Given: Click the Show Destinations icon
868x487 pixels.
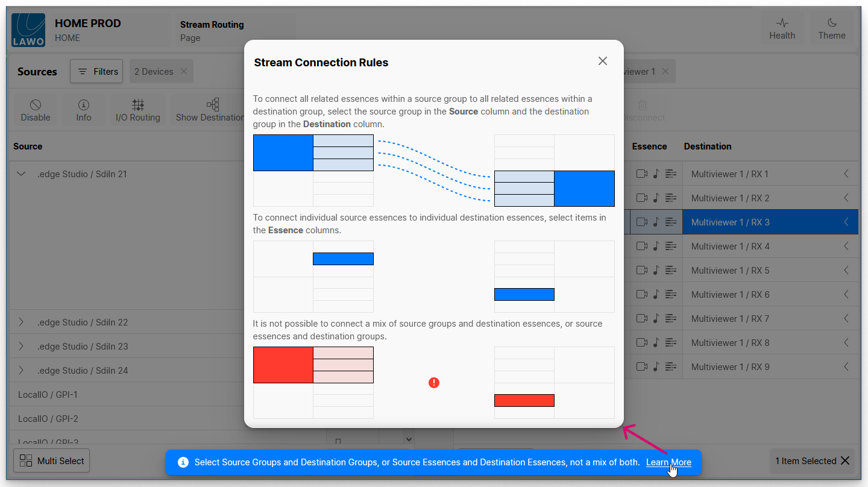Looking at the screenshot, I should 212,110.
